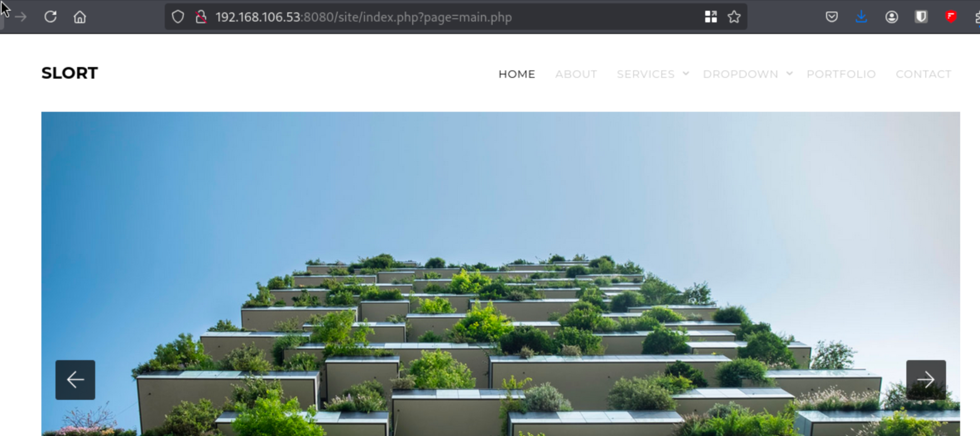Go to browser home page

click(80, 17)
